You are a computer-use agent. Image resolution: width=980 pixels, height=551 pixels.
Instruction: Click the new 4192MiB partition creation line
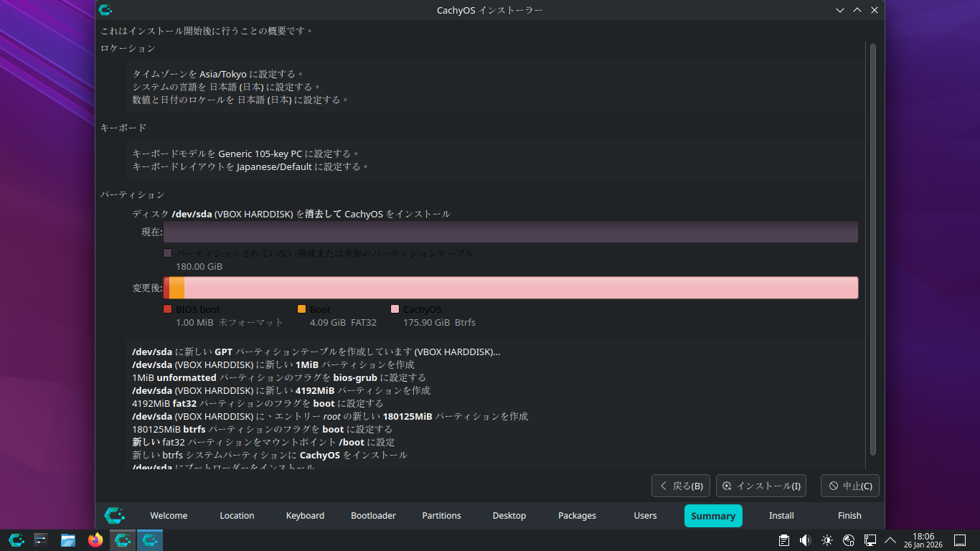click(x=281, y=390)
